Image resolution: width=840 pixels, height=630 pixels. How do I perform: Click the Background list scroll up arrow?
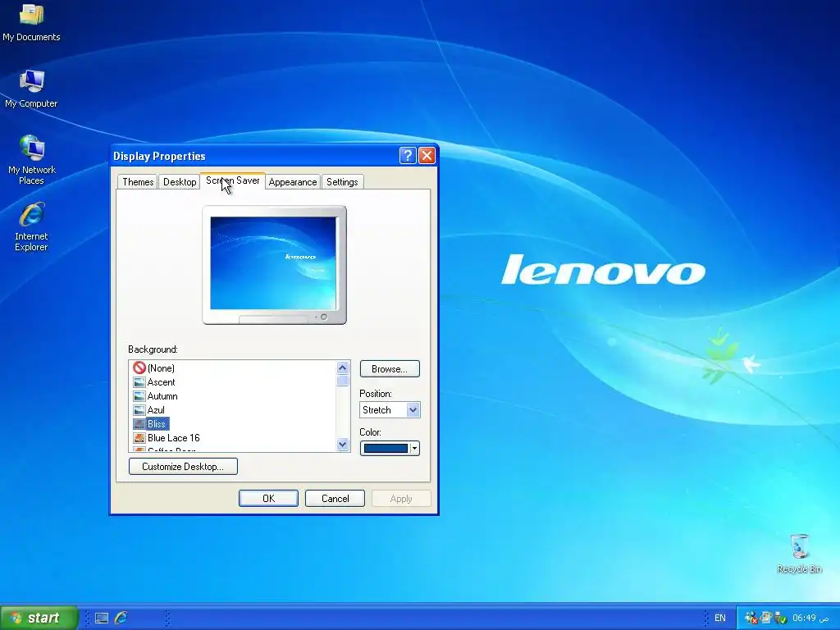[342, 367]
